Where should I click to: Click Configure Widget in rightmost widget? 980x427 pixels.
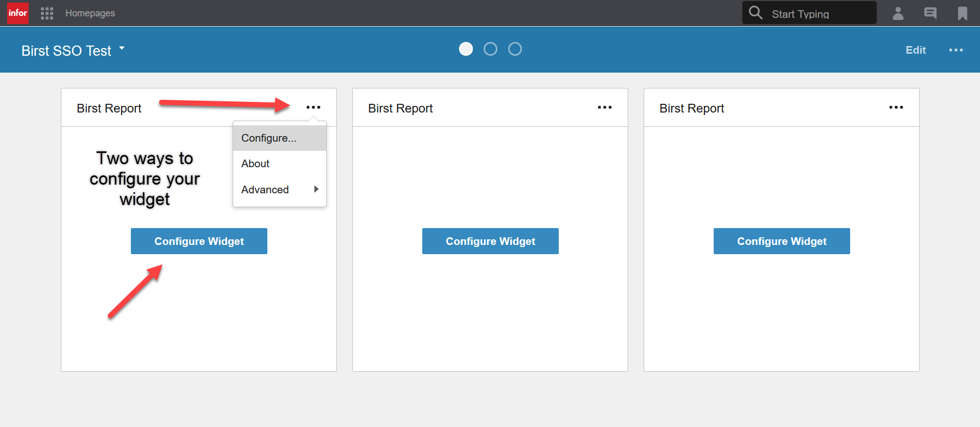pos(782,241)
